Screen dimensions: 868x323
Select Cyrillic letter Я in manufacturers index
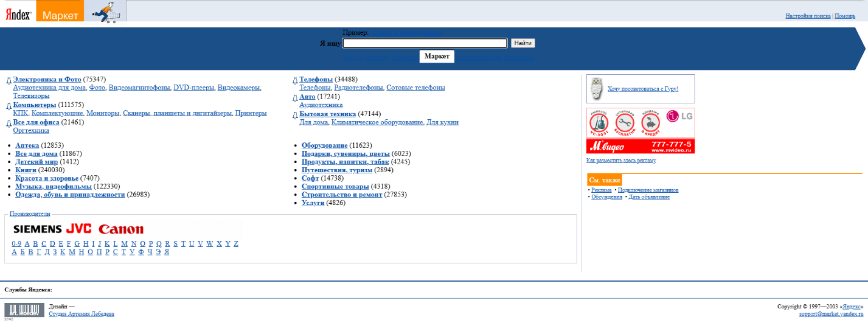167,252
